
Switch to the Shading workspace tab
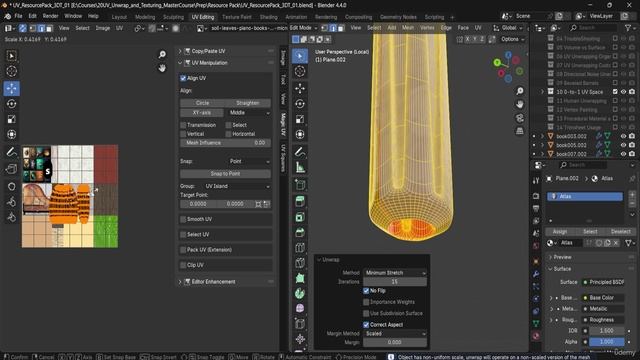(269, 17)
